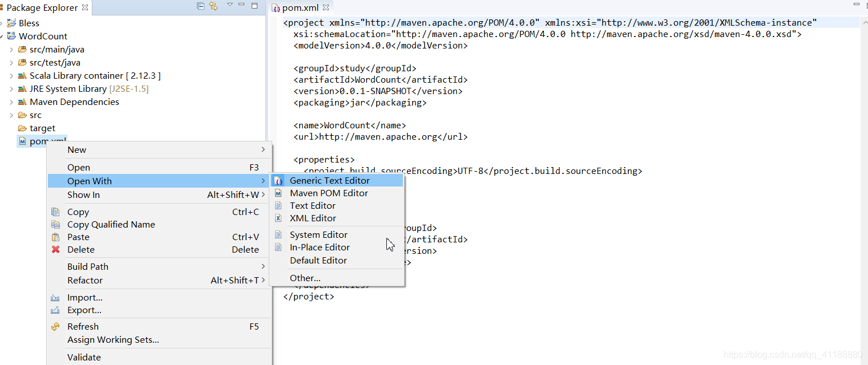Choose Copy Qualified Name
The height and width of the screenshot is (365, 868).
[159, 224]
